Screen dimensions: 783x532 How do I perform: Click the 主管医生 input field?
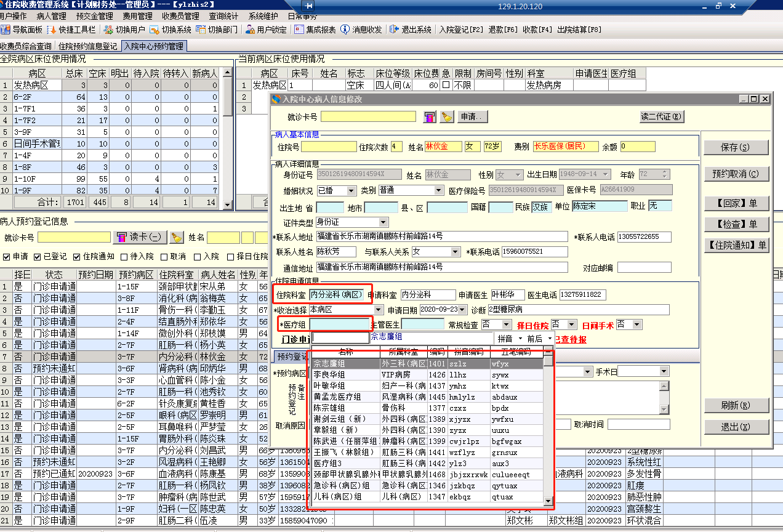(x=422, y=324)
